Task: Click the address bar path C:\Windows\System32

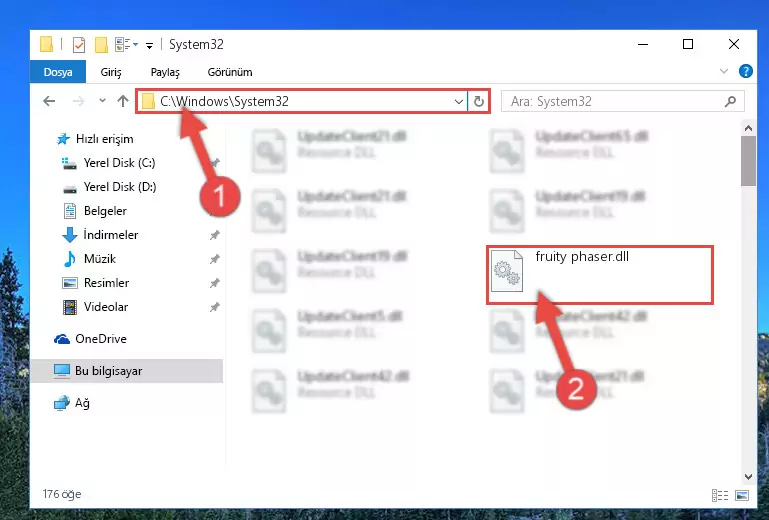Action: (224, 101)
